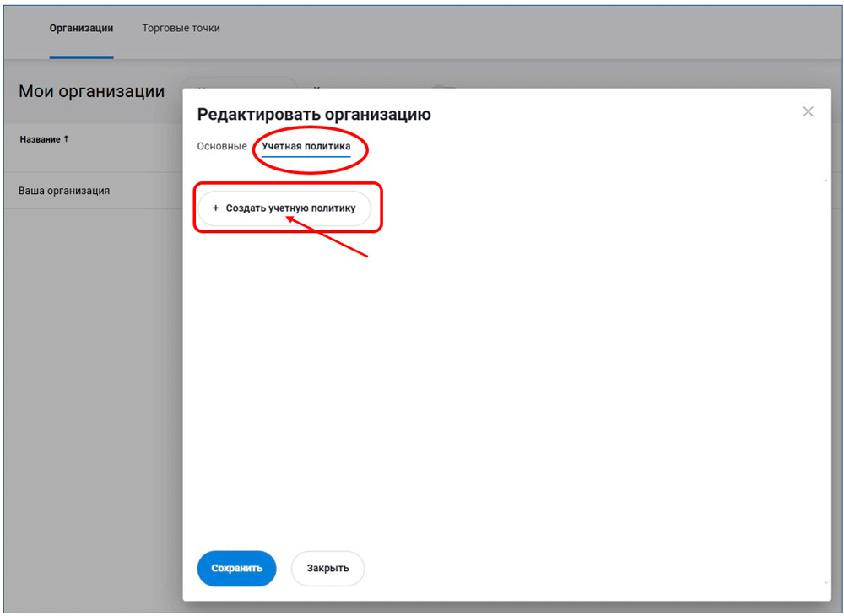Close the Редактировать организацию dialog with X
The width and height of the screenshot is (844, 616).
click(808, 111)
